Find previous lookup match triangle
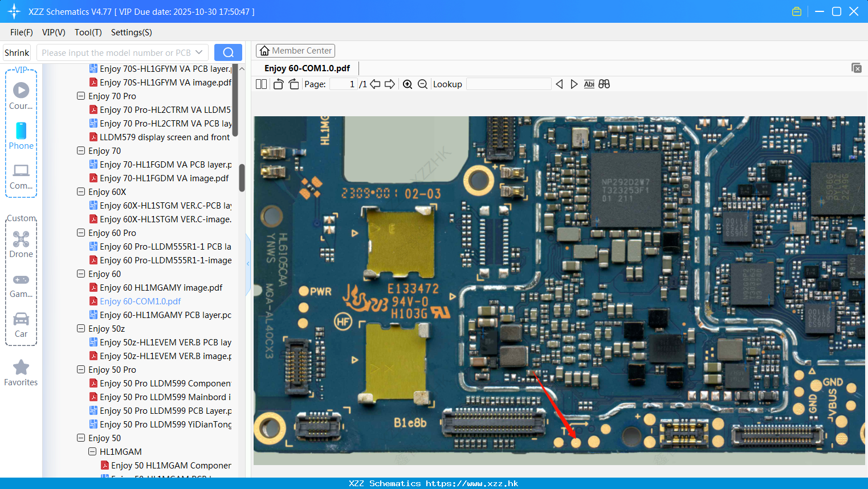This screenshot has width=868, height=489. [559, 84]
